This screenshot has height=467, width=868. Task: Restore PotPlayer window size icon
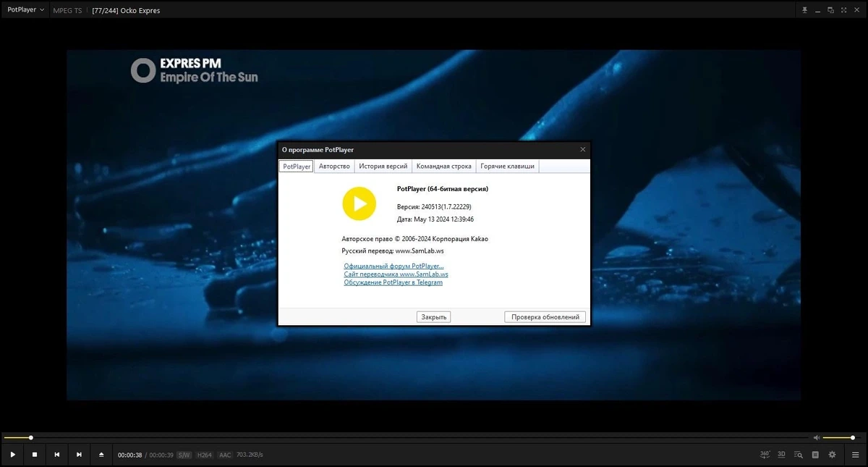point(830,10)
